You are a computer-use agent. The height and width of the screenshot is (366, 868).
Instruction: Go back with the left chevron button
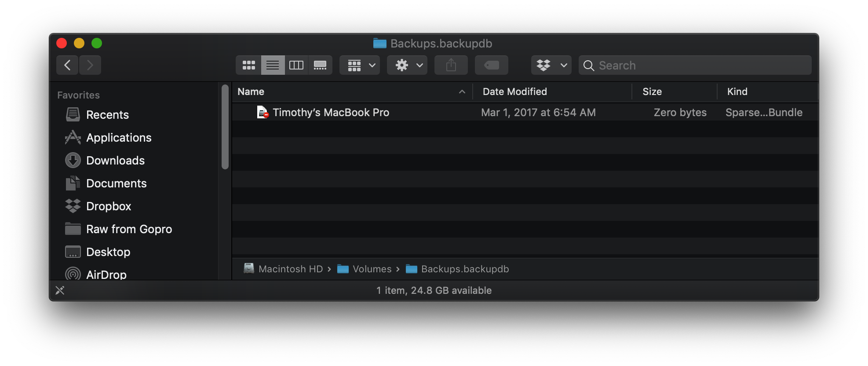(x=67, y=65)
